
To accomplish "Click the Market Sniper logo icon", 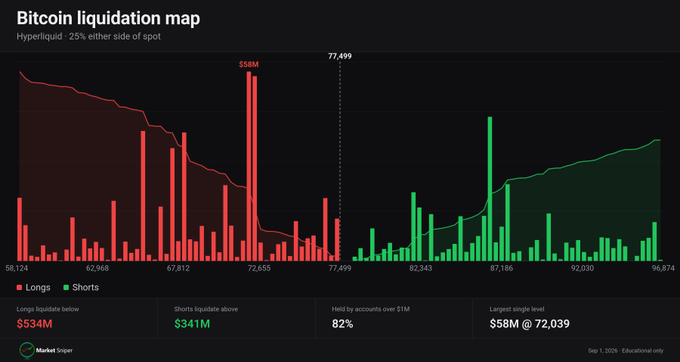I will click(x=27, y=350).
